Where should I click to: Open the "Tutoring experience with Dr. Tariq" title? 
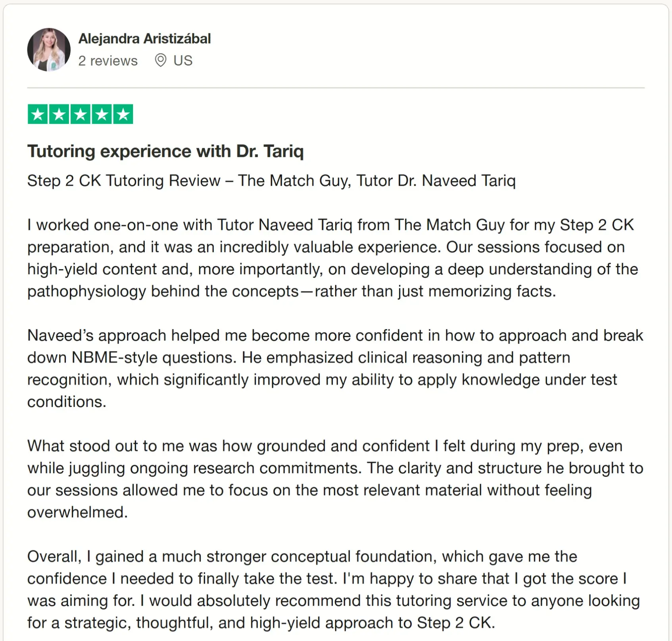tap(165, 151)
